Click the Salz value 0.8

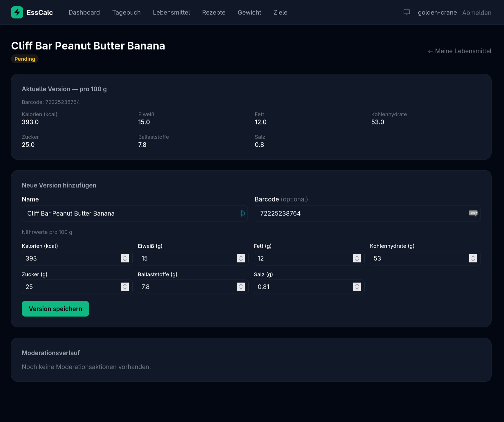259,145
